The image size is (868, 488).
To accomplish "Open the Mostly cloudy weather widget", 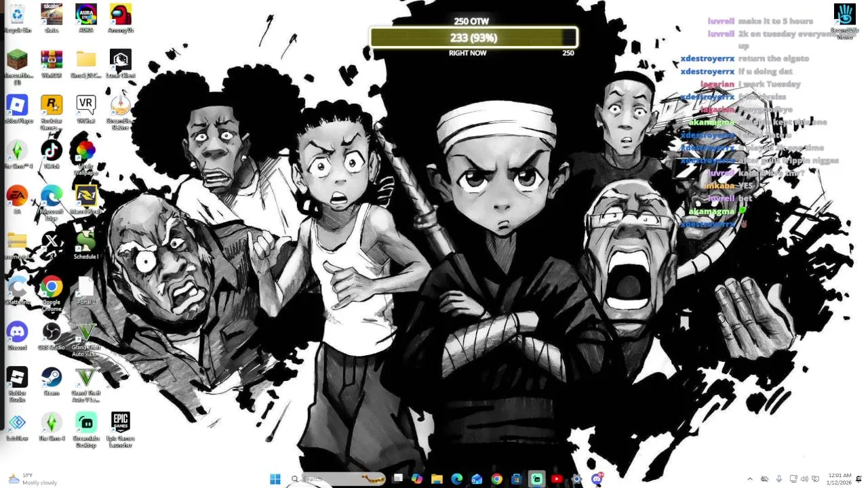I will click(x=34, y=479).
